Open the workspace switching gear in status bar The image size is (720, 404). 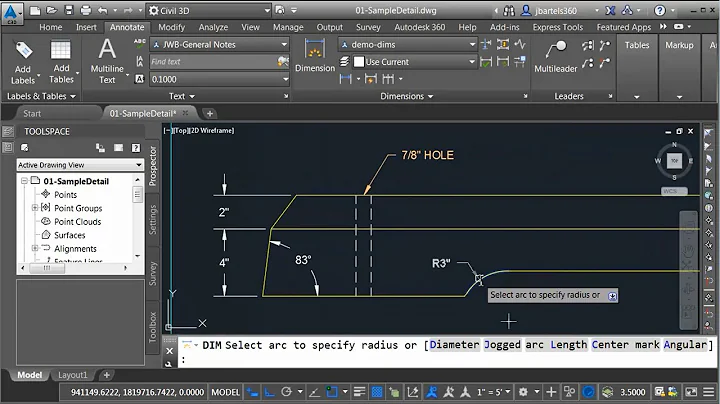pos(523,392)
